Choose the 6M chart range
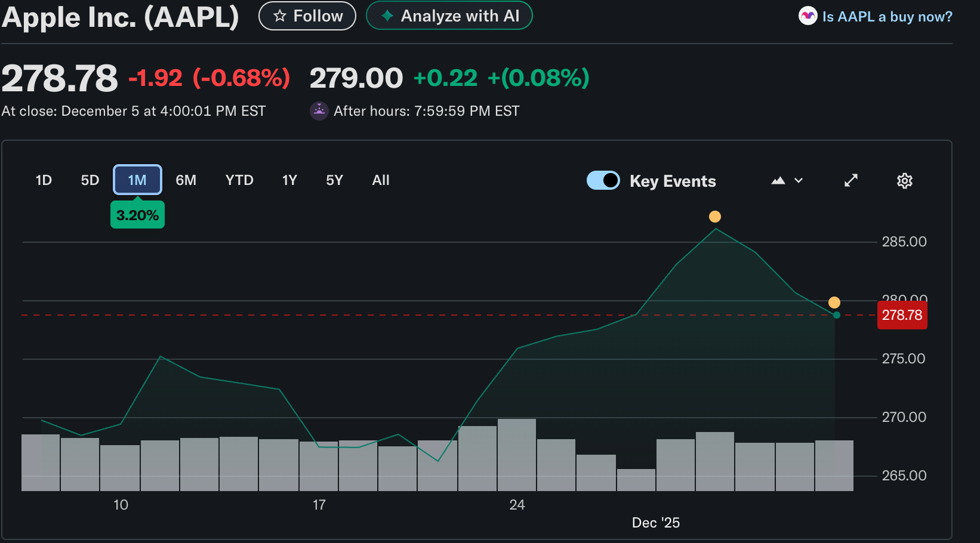The width and height of the screenshot is (980, 543). click(186, 180)
